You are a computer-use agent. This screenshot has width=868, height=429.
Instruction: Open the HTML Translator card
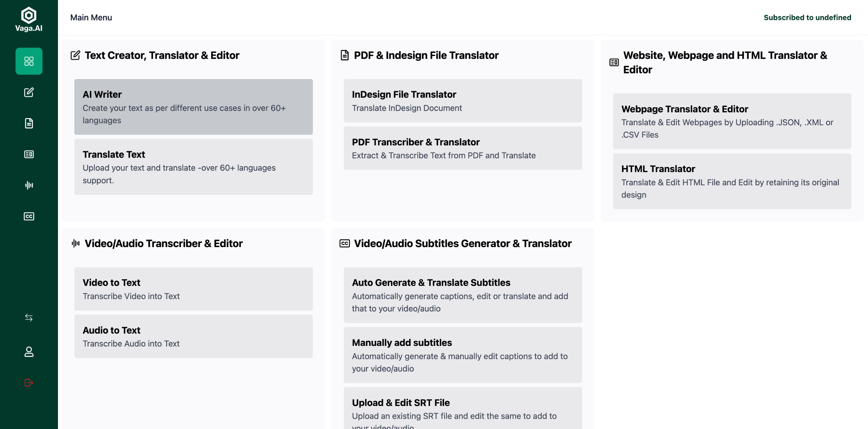732,181
